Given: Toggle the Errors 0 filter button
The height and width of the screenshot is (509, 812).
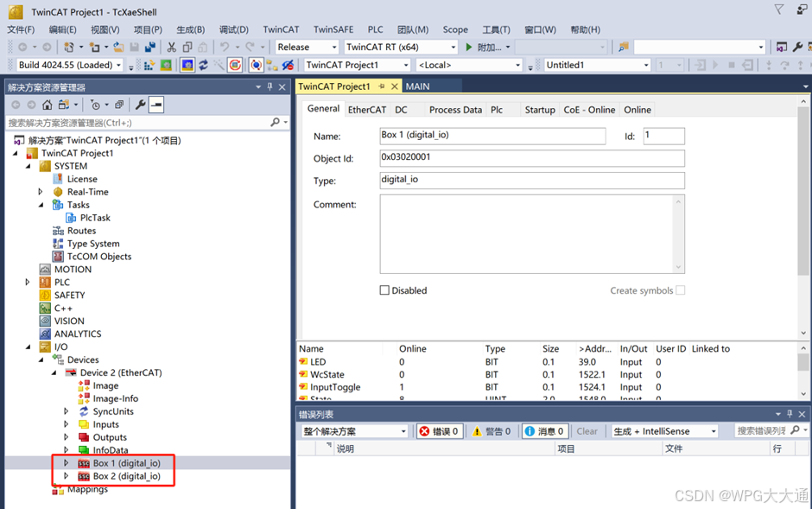Looking at the screenshot, I should tap(439, 431).
